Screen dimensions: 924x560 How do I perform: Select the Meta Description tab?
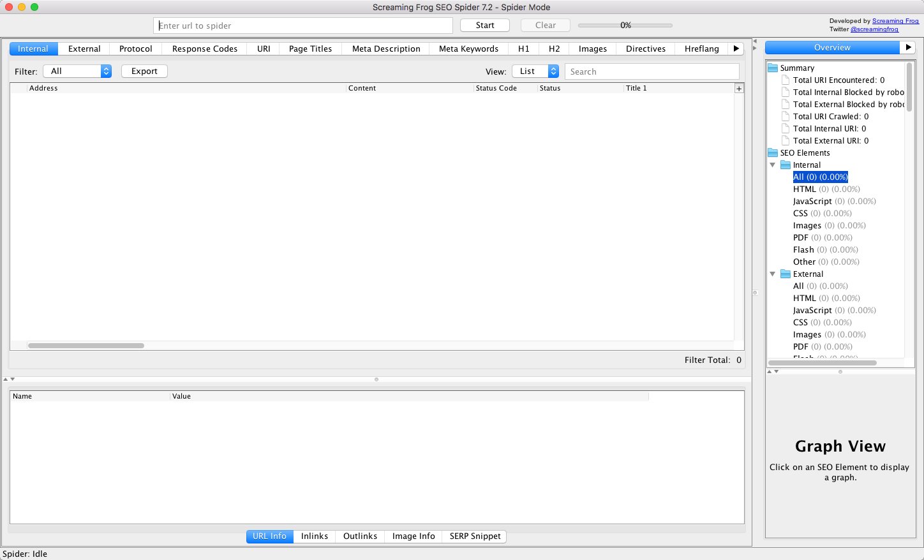coord(386,48)
